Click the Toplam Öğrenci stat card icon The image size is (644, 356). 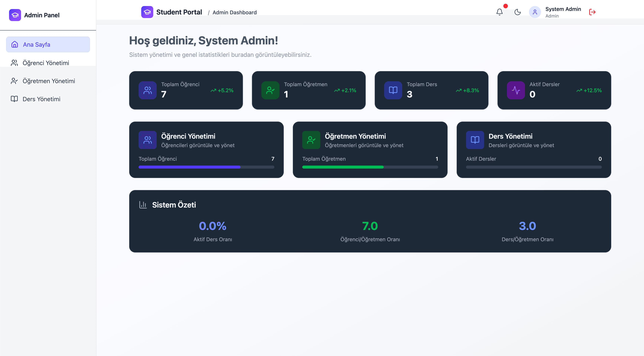tap(147, 90)
